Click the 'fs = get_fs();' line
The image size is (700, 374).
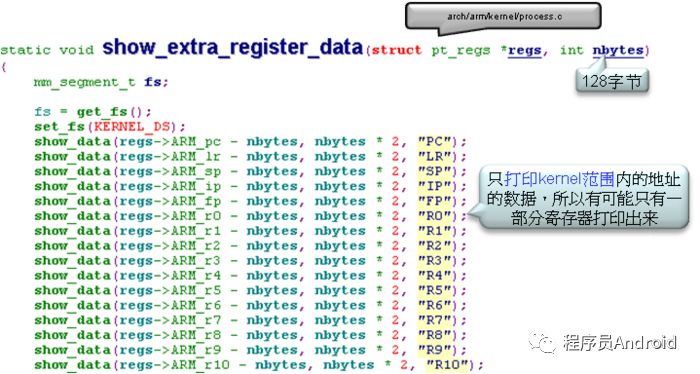click(93, 112)
